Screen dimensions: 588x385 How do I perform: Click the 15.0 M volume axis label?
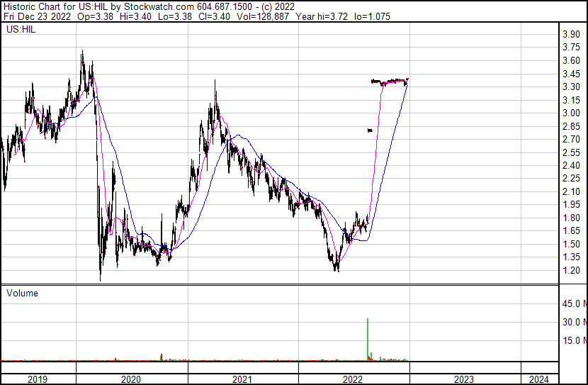click(x=573, y=340)
